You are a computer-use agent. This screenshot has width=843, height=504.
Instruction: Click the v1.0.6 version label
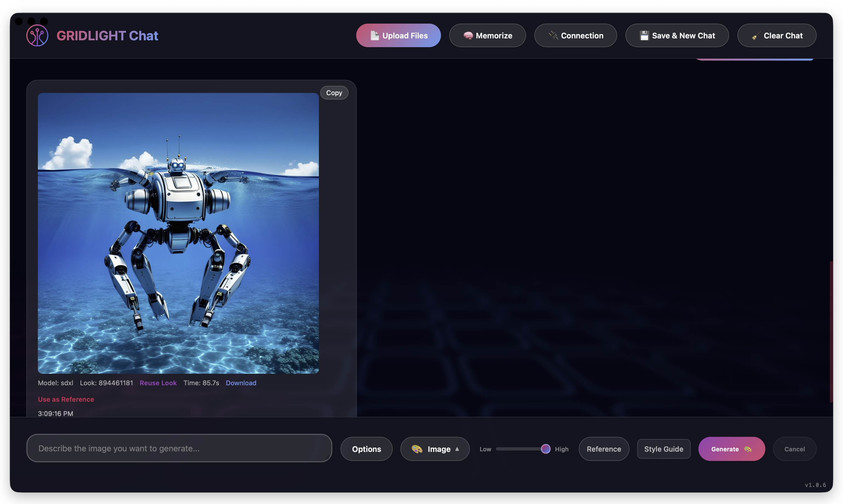[x=815, y=485]
